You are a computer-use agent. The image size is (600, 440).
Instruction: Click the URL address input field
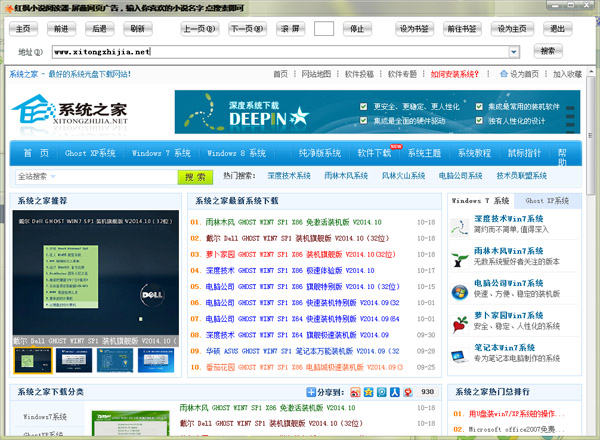coord(278,51)
